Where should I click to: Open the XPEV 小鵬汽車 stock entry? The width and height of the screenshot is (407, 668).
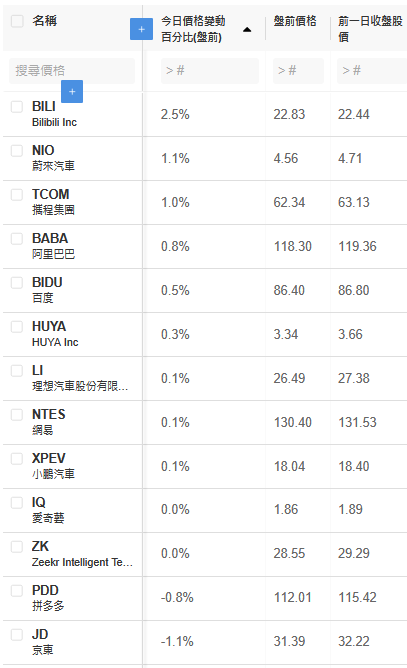point(53,466)
